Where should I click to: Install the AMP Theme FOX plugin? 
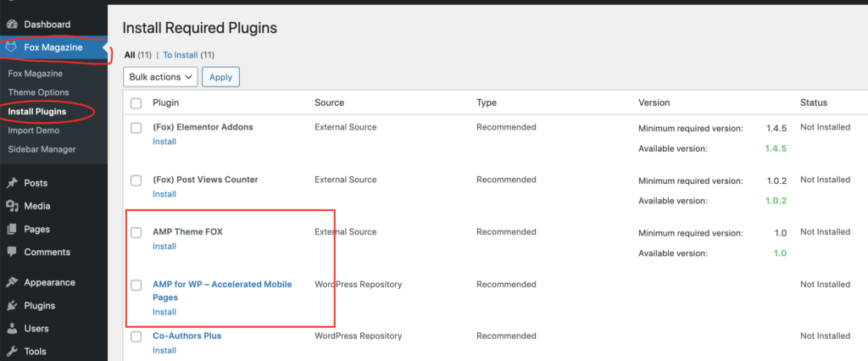[164, 247]
